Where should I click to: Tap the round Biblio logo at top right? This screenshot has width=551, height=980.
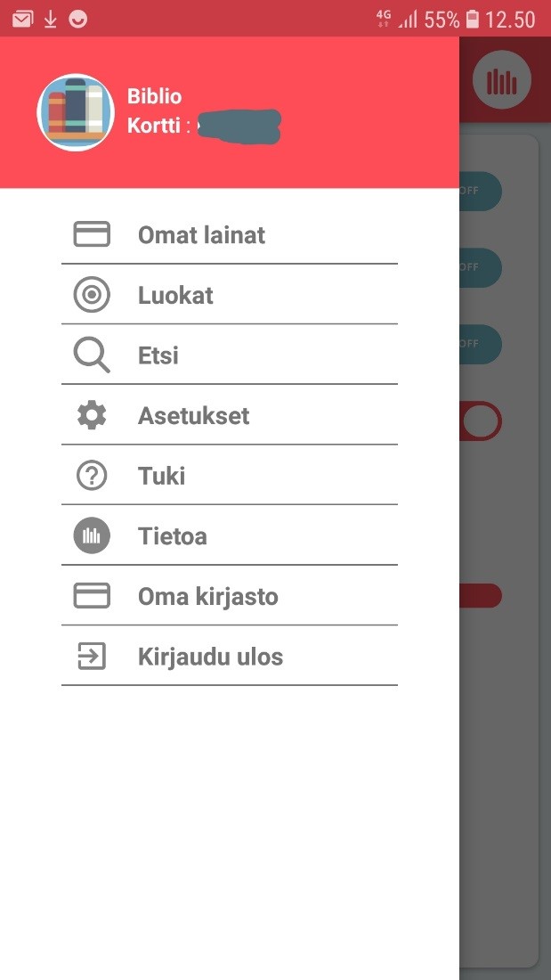pos(502,81)
